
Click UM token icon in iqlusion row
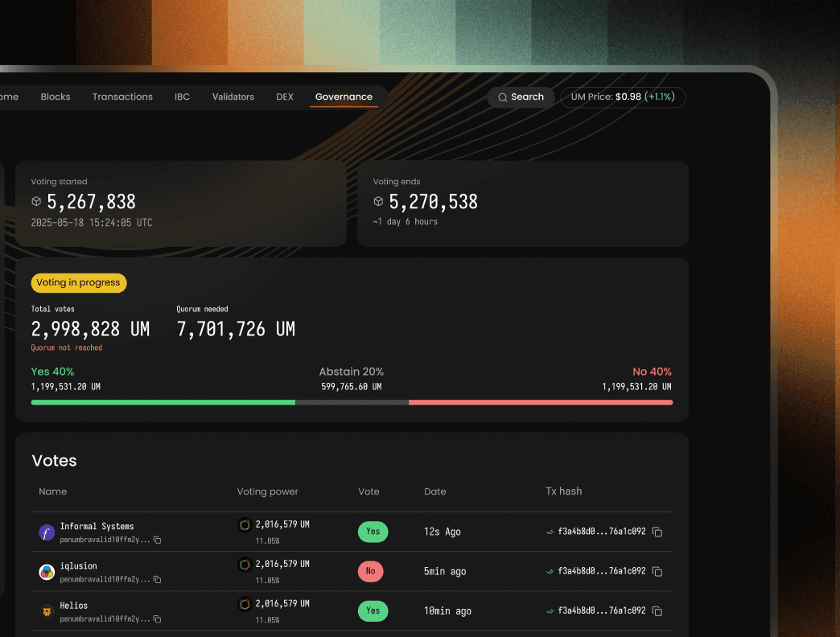(245, 565)
